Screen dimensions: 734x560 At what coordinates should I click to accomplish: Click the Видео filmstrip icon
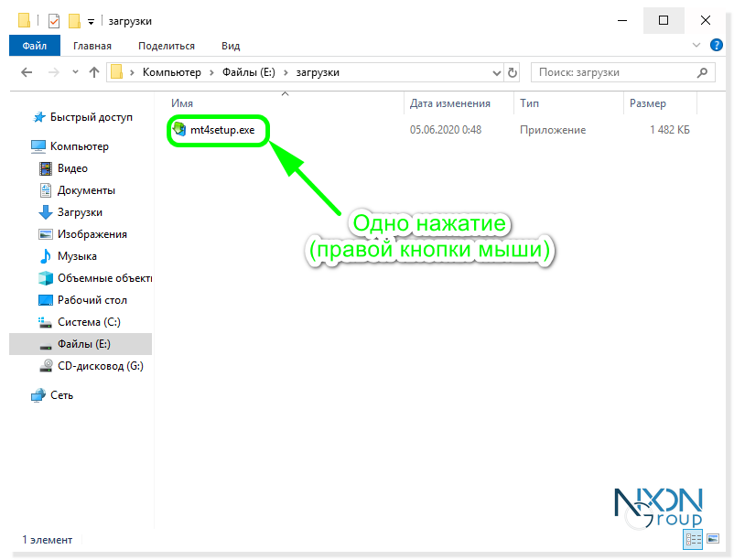click(x=46, y=168)
